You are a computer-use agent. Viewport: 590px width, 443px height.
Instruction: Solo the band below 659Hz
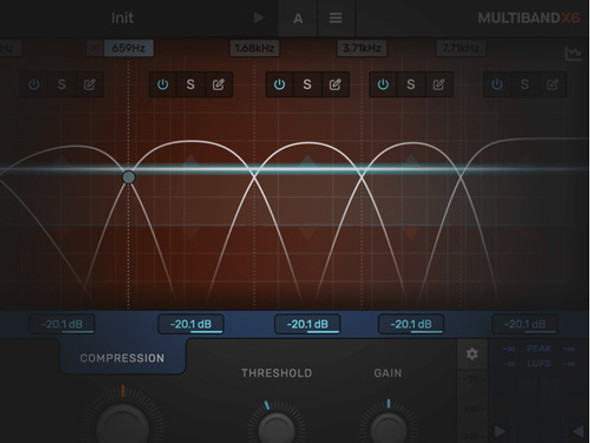click(x=62, y=84)
